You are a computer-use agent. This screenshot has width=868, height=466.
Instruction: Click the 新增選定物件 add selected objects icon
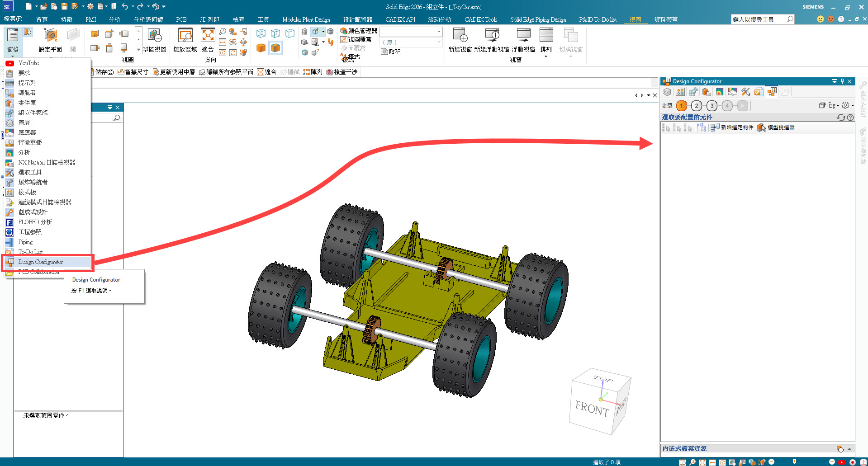(715, 128)
